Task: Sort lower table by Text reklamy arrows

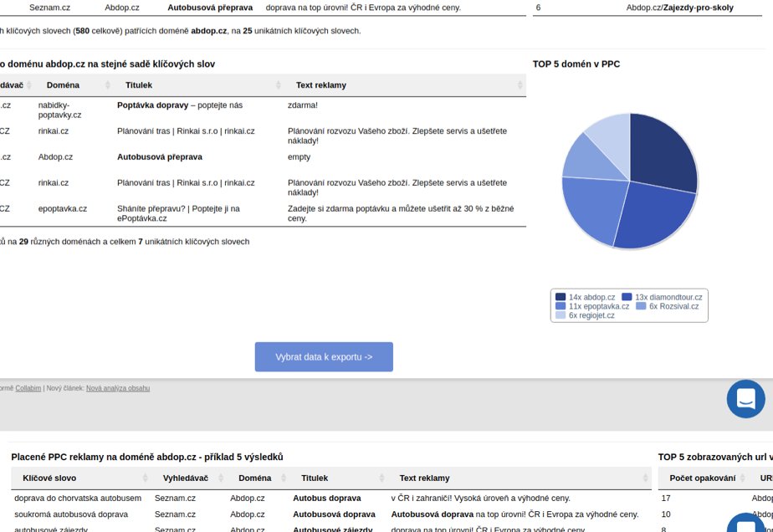Action: pyautogui.click(x=645, y=478)
